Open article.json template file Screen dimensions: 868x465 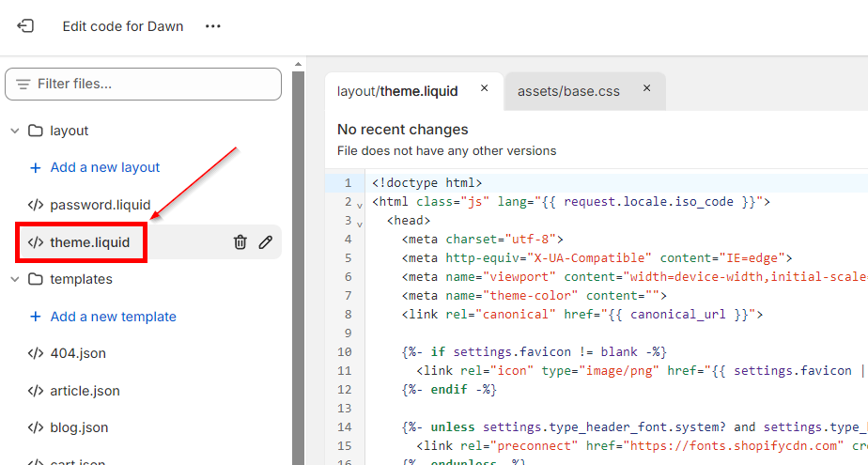coord(85,391)
